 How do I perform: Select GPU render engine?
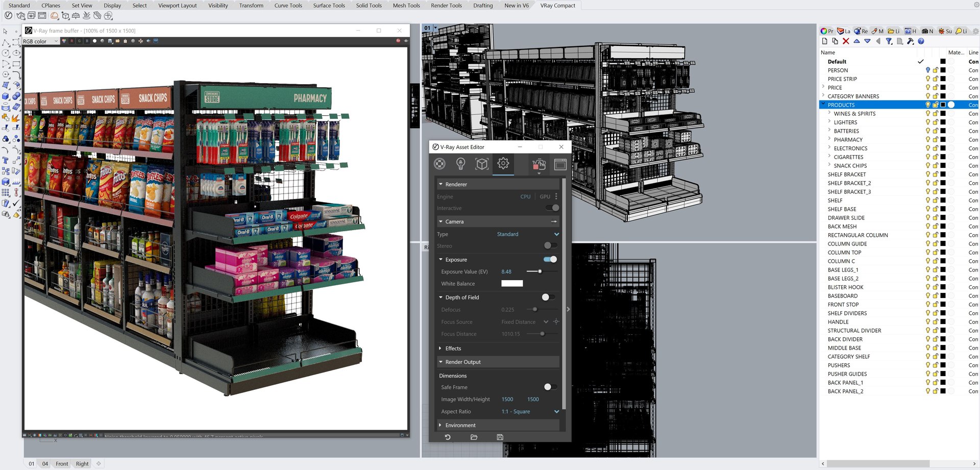(x=545, y=196)
